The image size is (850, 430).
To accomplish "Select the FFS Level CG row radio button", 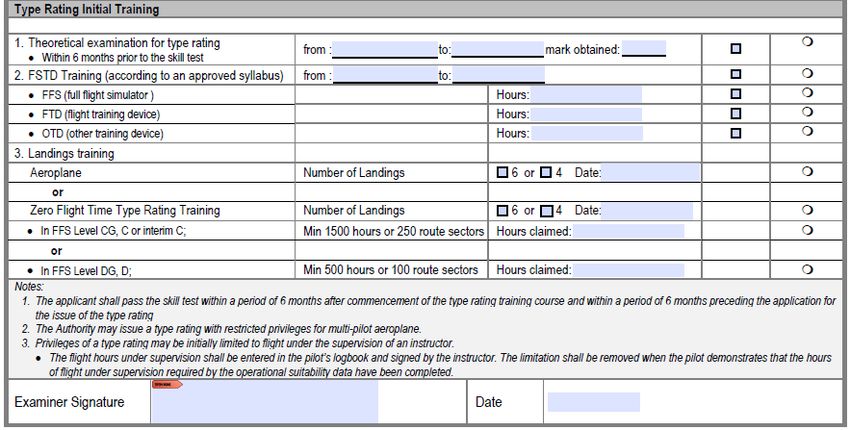I will coord(807,230).
